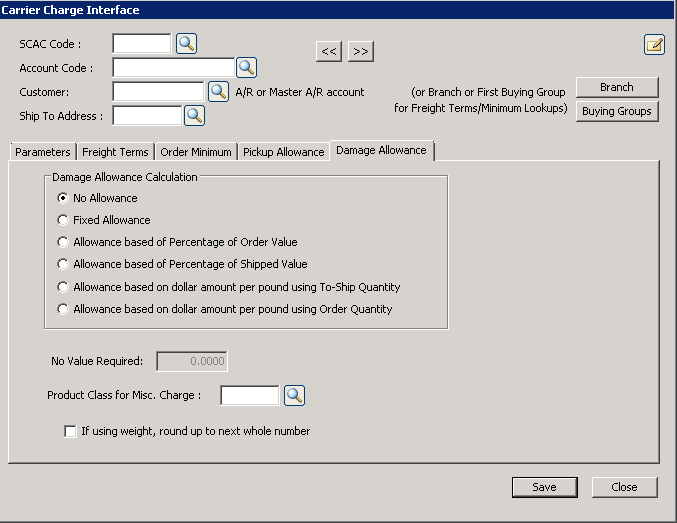Go to previous record with << button
The width and height of the screenshot is (677, 523).
click(329, 51)
